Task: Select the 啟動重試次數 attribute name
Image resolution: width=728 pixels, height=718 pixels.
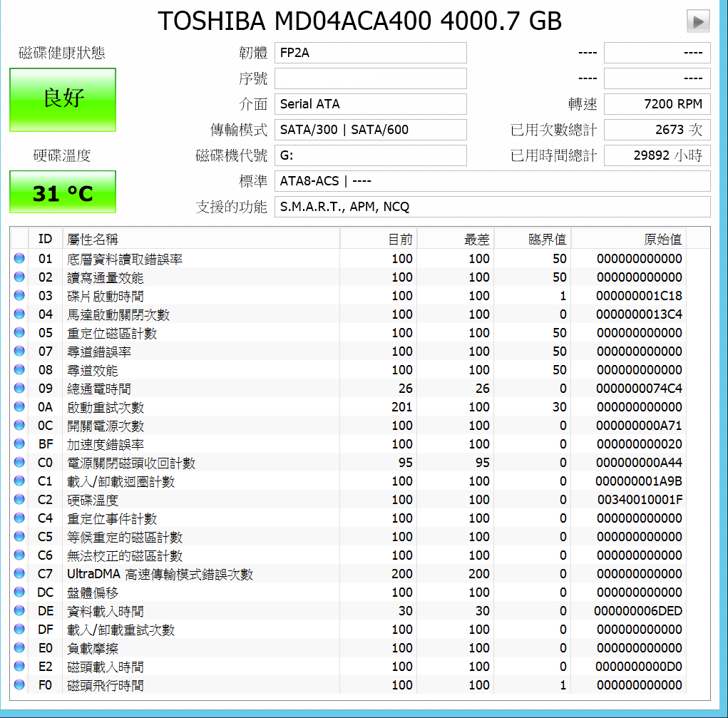Action: pos(106,408)
